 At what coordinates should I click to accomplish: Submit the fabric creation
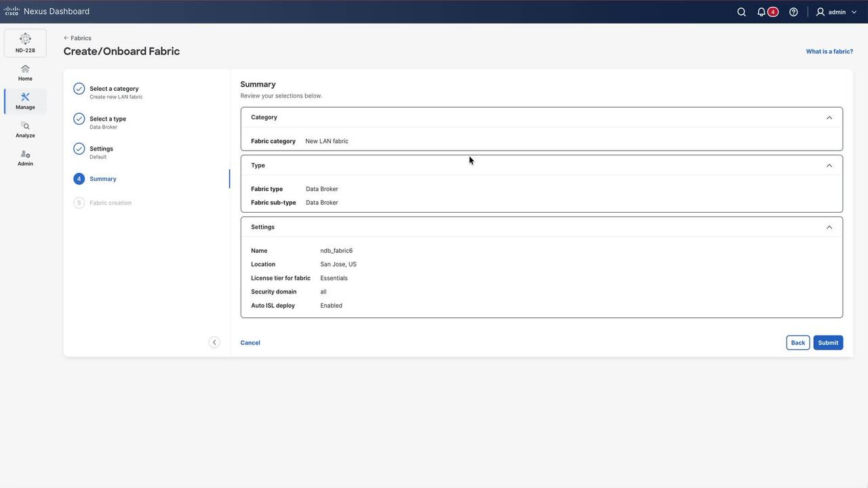coord(828,342)
